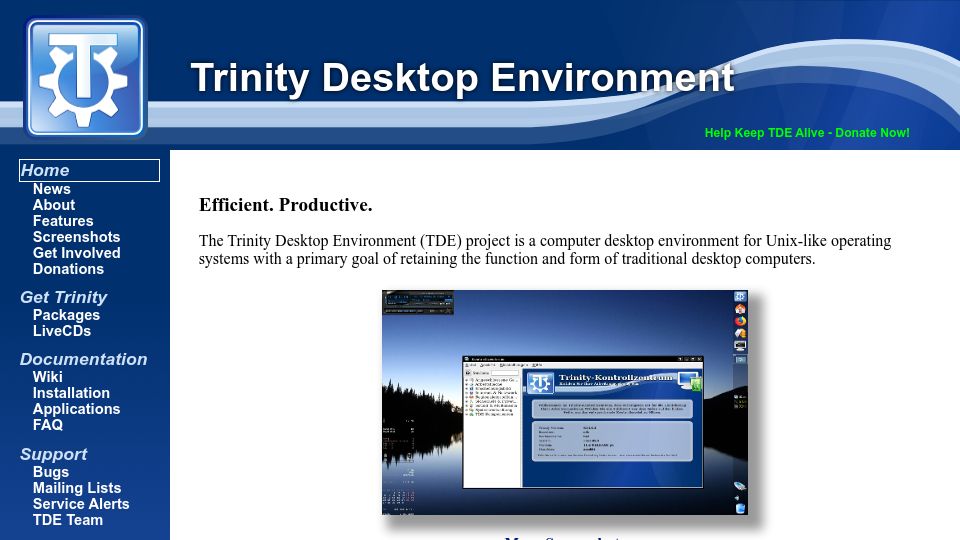Open the About page link

click(54, 205)
